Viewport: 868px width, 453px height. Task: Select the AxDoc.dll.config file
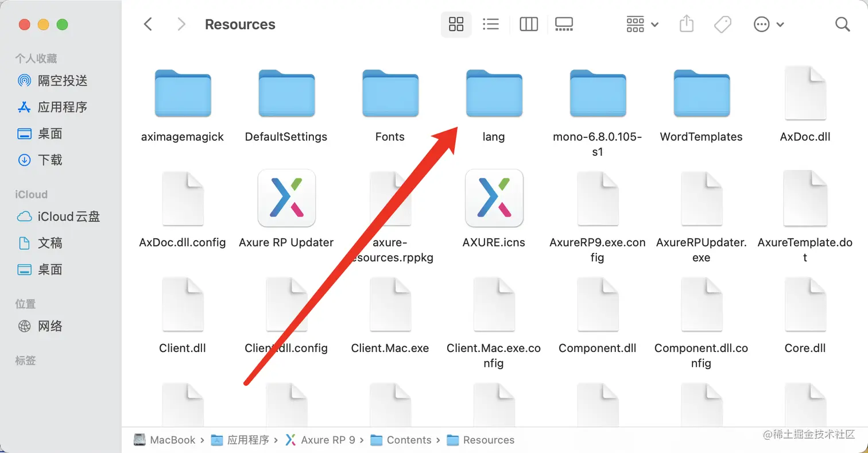click(x=183, y=198)
